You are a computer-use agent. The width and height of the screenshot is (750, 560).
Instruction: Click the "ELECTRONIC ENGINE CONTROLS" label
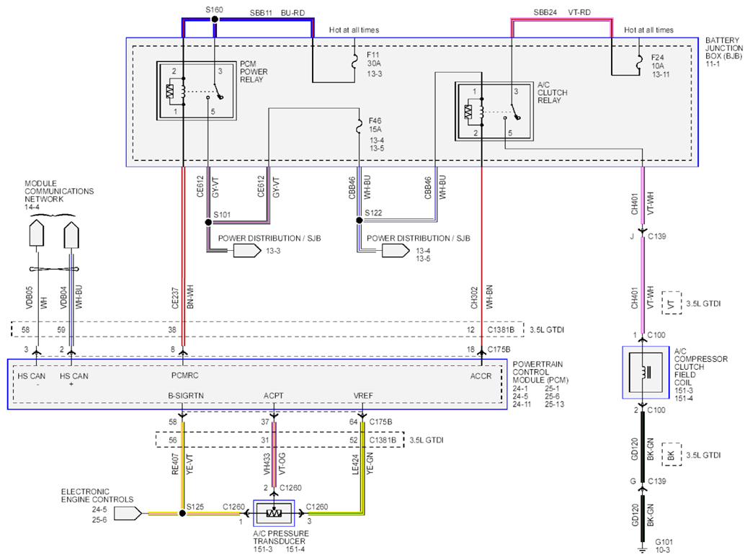click(x=97, y=495)
